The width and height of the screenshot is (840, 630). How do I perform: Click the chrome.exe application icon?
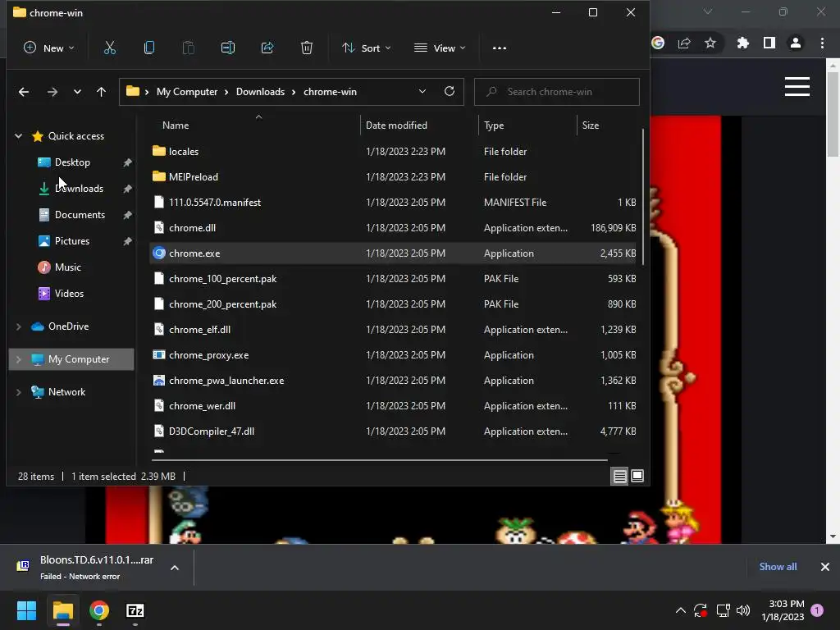click(158, 253)
